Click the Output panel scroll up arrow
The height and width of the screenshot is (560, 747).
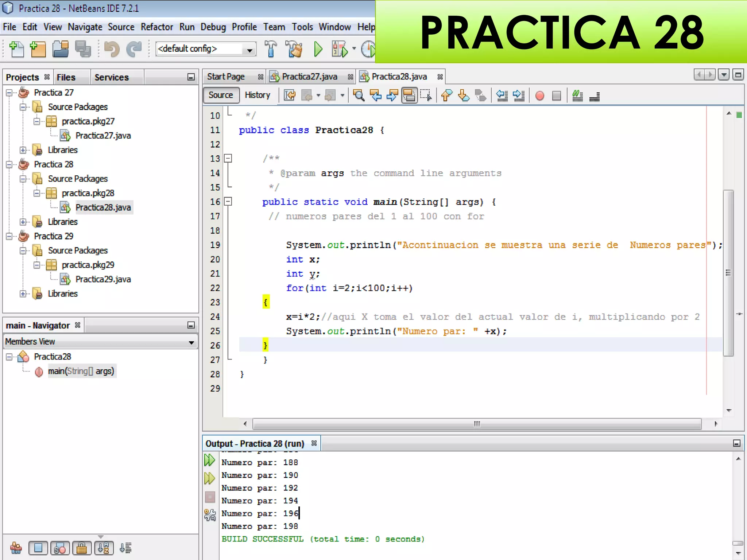(738, 459)
